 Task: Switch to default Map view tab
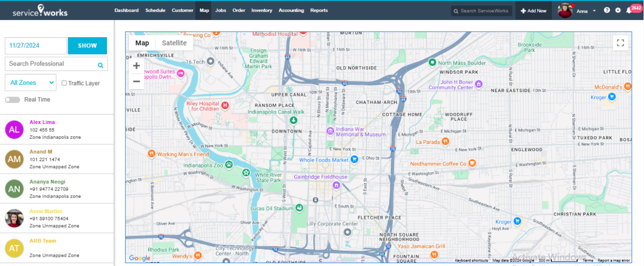[x=142, y=43]
